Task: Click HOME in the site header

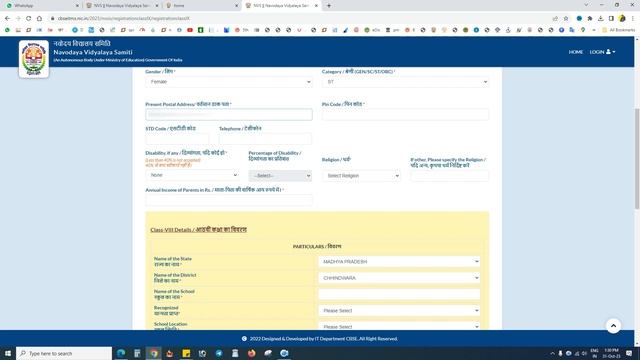Action: pos(576,52)
